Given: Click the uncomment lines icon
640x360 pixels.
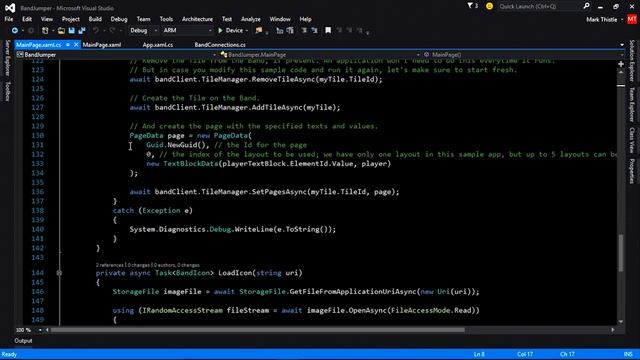Looking at the screenshot, I should pyautogui.click(x=314, y=31).
